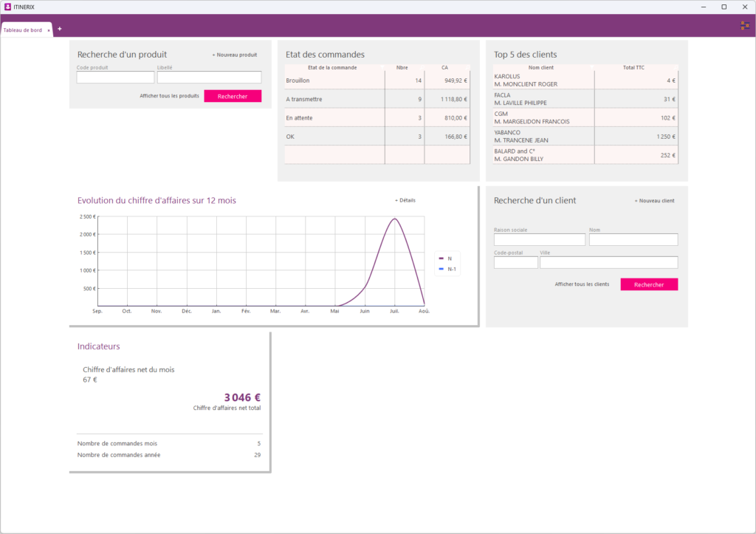Select the A transmettre order row

tap(377, 100)
